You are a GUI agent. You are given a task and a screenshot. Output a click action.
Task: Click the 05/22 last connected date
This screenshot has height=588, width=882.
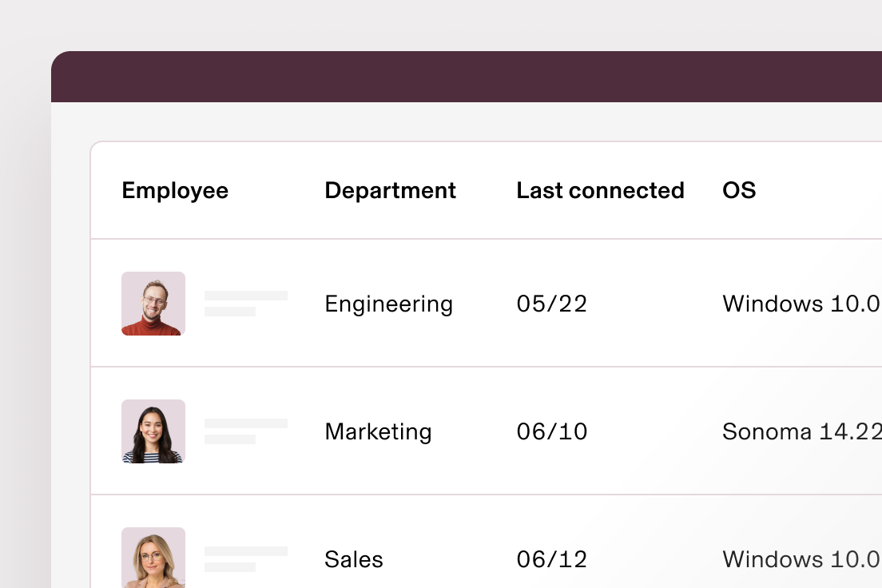pos(552,304)
